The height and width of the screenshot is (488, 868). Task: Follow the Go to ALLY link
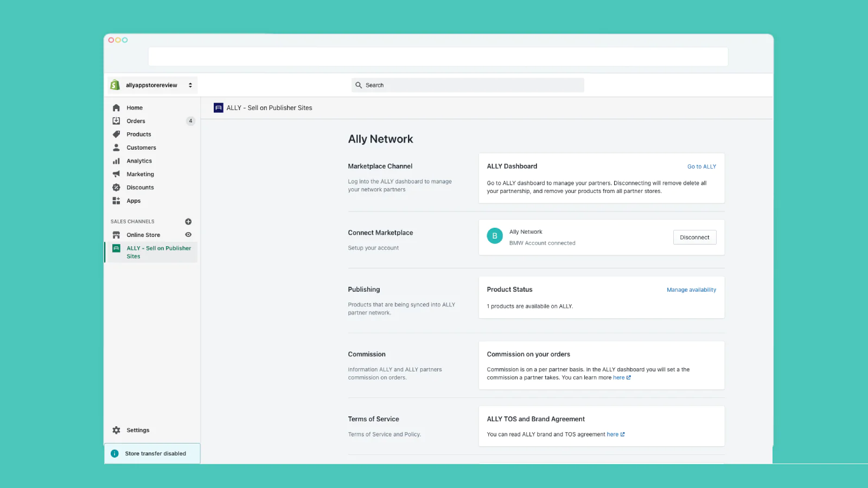click(701, 166)
